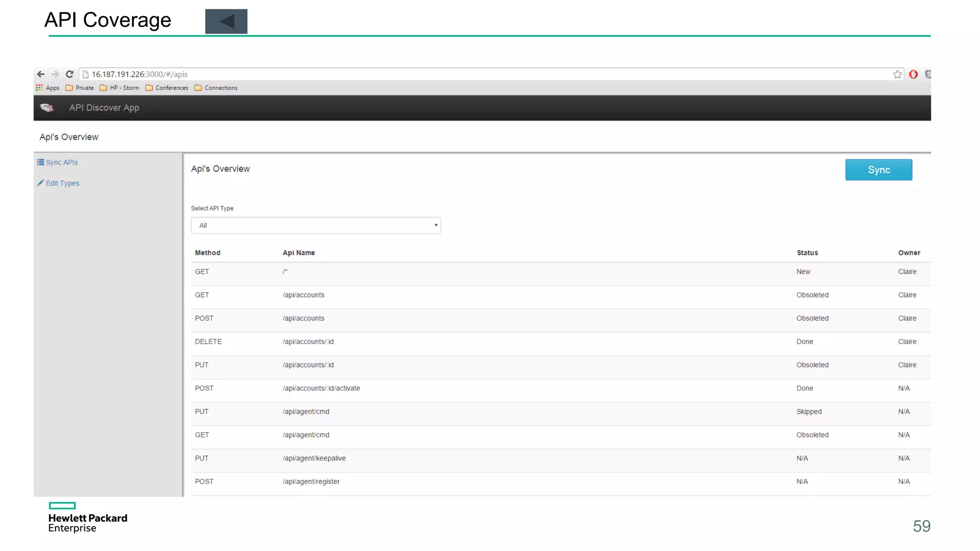Open the Private bookmarks folder
Image resolution: width=980 pixels, height=551 pixels.
point(80,88)
